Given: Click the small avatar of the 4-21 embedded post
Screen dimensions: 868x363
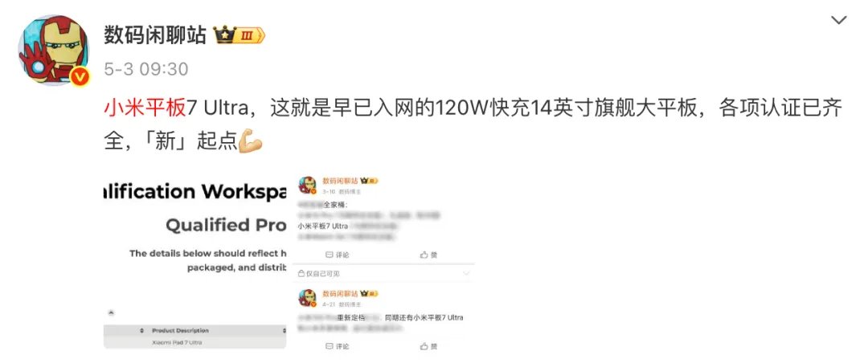Looking at the screenshot, I should [307, 297].
